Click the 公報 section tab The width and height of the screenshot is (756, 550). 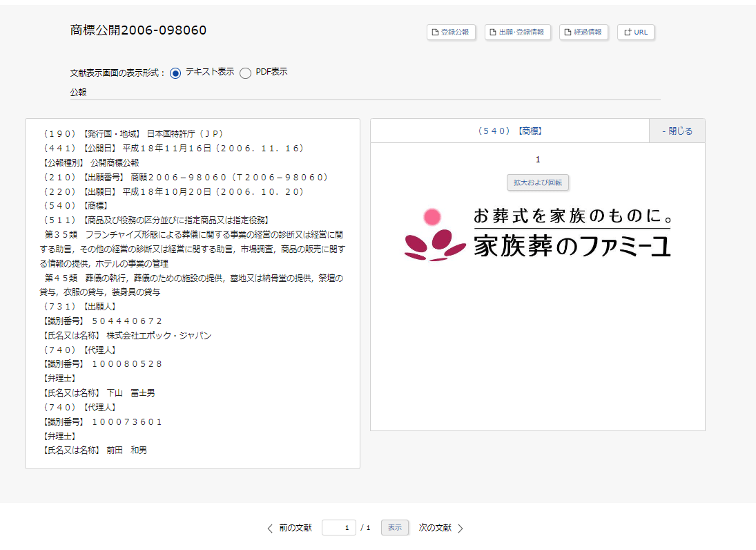coord(78,92)
